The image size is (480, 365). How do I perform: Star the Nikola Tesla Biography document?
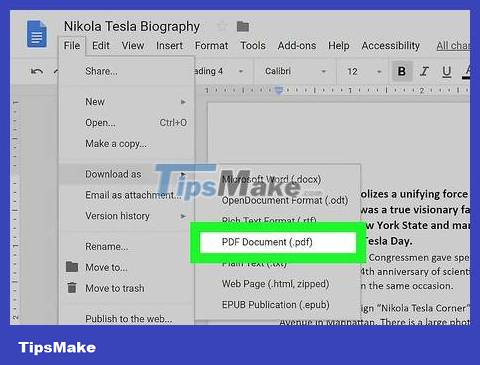tap(221, 26)
